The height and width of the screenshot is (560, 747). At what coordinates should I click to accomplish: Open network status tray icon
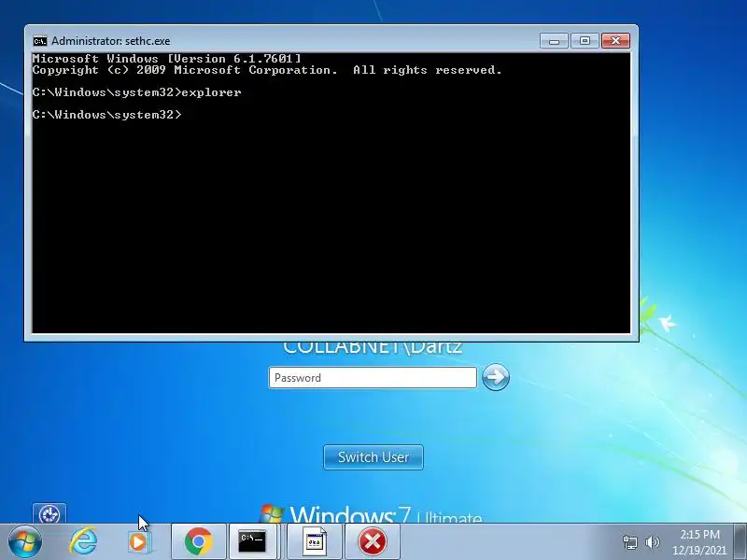[x=629, y=542]
